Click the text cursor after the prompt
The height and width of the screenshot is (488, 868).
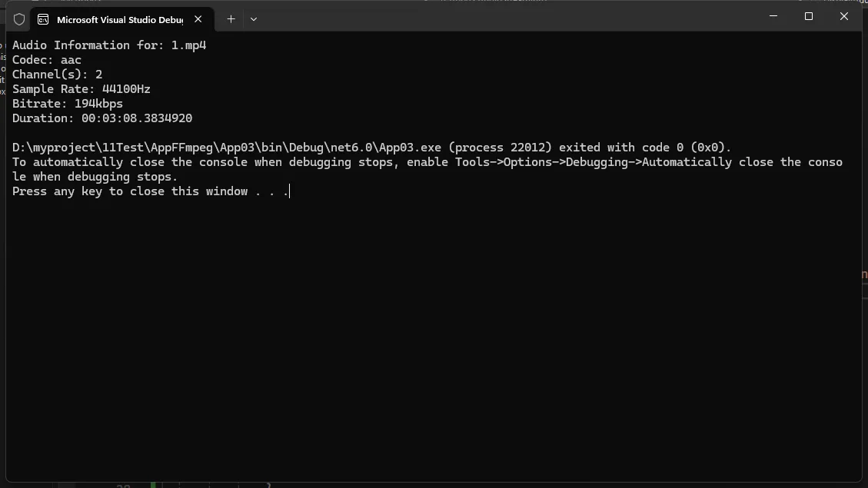tap(290, 191)
